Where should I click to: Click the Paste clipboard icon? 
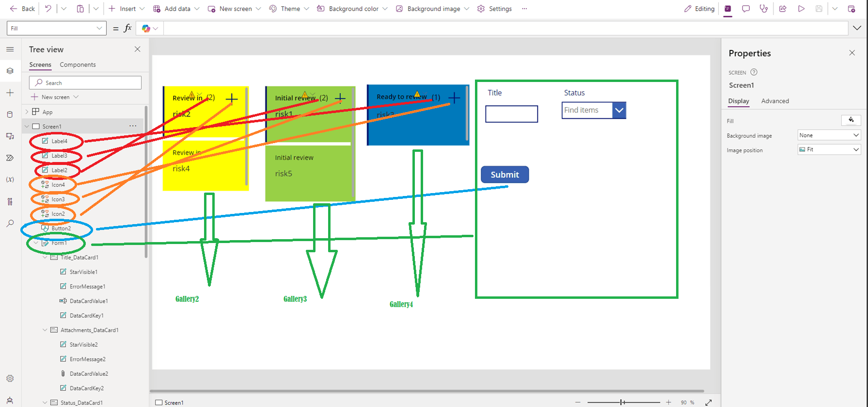[x=80, y=9]
